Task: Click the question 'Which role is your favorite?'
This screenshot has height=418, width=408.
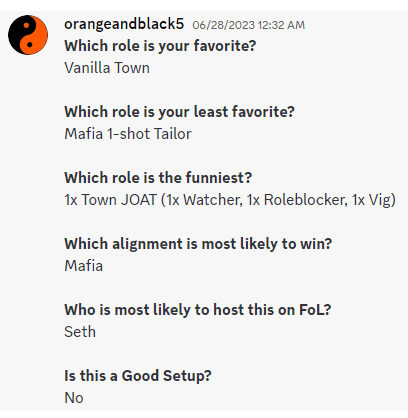Action: (x=160, y=46)
